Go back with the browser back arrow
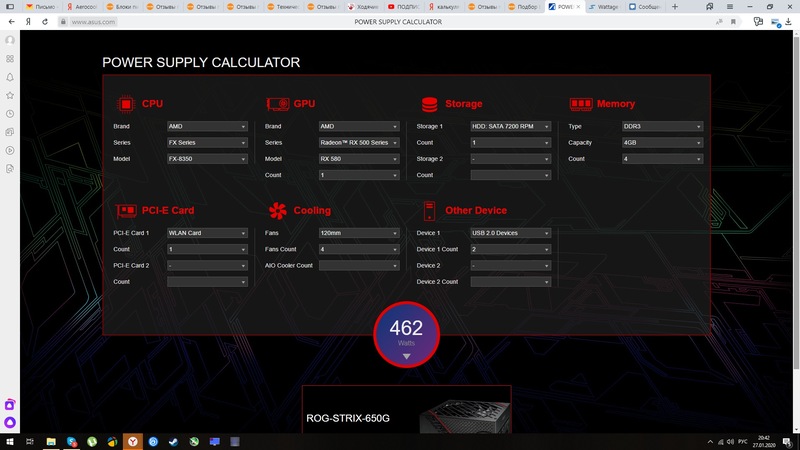 coord(11,22)
